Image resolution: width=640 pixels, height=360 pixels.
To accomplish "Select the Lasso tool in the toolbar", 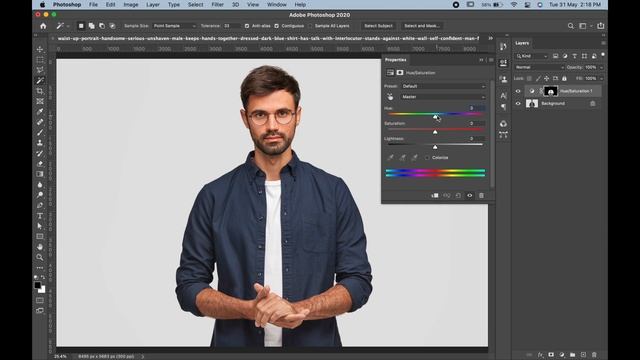I will coord(40,70).
